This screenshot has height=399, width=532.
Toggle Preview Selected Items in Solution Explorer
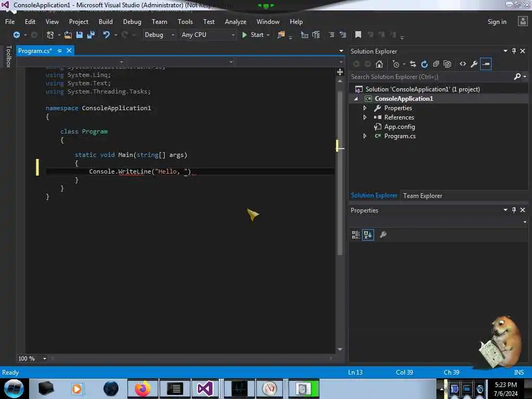click(x=486, y=64)
